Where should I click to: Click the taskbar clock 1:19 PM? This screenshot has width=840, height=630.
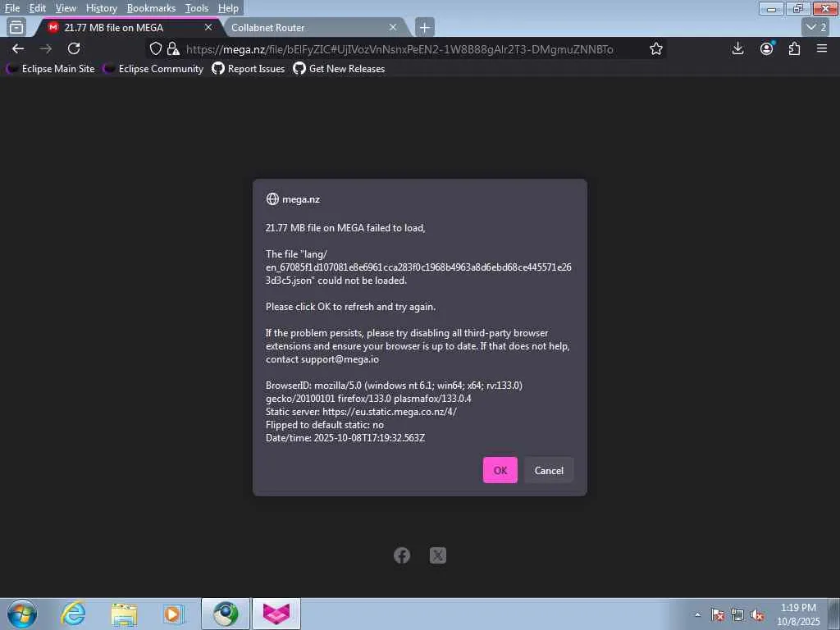click(x=798, y=608)
